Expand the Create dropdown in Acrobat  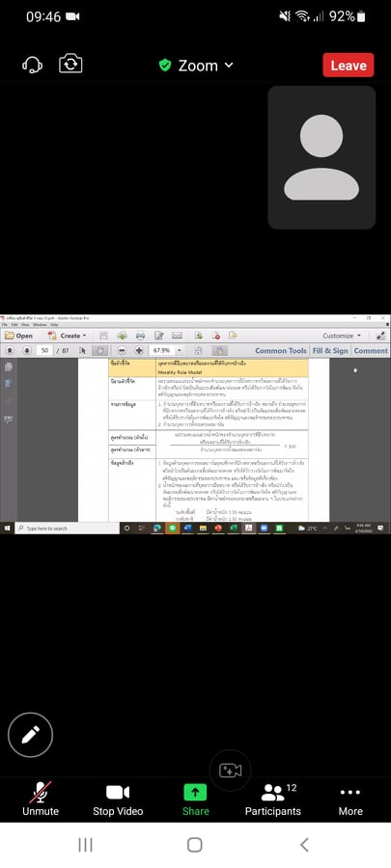click(x=85, y=336)
